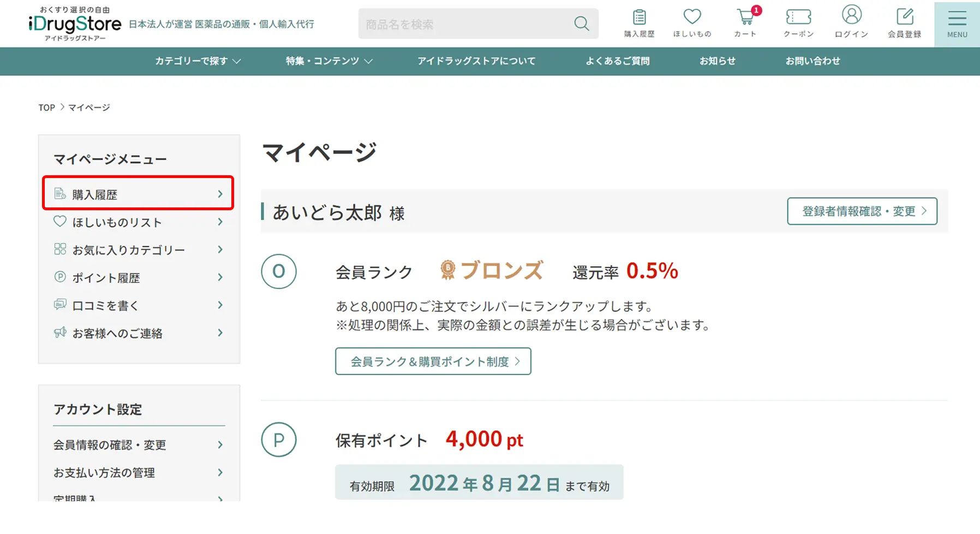This screenshot has width=980, height=534.
Task: Click chevron on the 会員情報の確認・変更 row
Action: pos(220,444)
